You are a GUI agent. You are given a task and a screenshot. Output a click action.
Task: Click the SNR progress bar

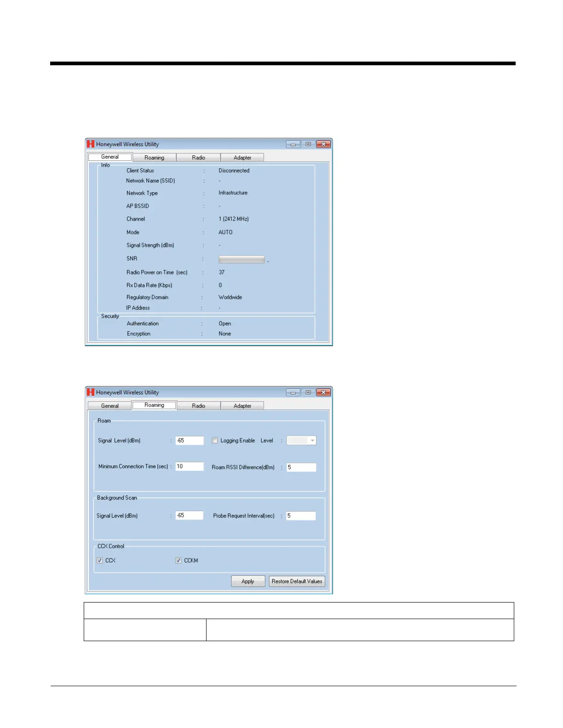(x=241, y=259)
